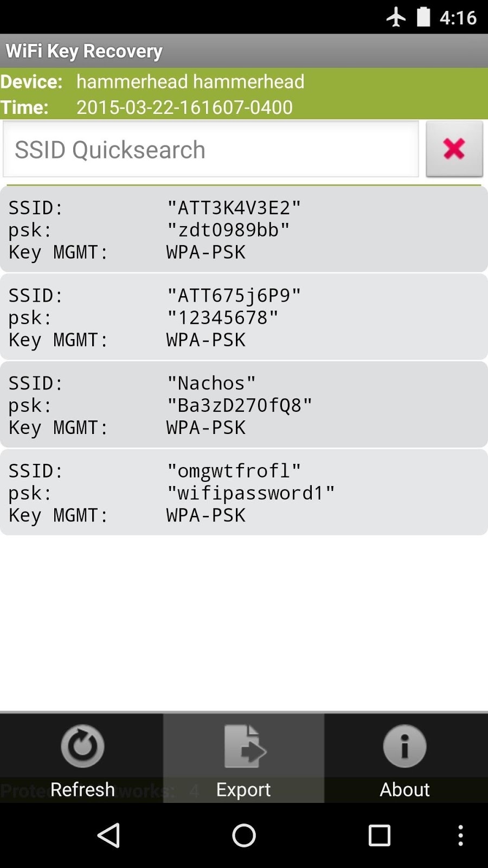Tap the Export document arrow icon
Image resolution: width=488 pixels, height=868 pixels.
click(x=245, y=746)
